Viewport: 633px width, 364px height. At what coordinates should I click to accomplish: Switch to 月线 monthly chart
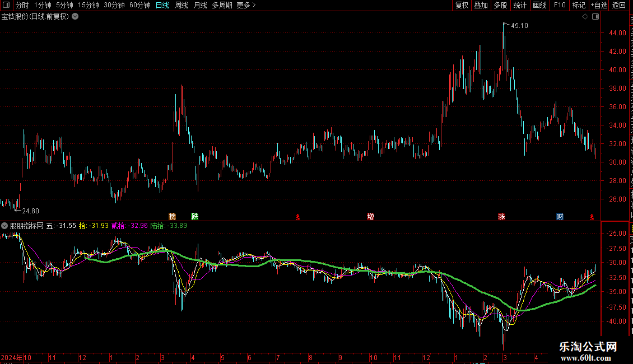(x=200, y=5)
